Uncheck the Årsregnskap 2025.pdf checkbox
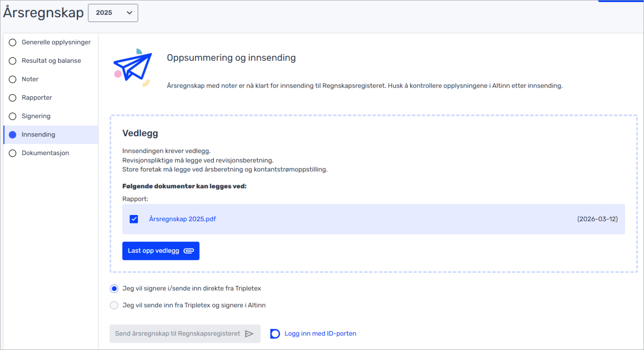The image size is (644, 350). point(134,219)
